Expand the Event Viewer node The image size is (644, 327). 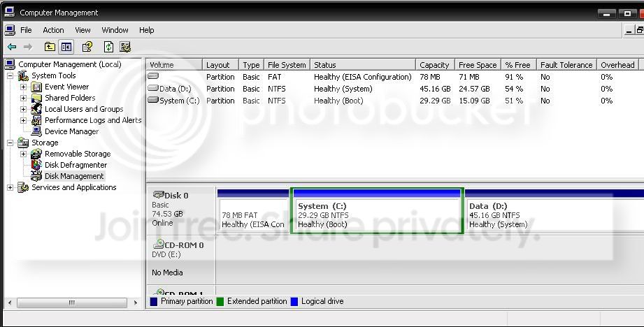click(23, 87)
